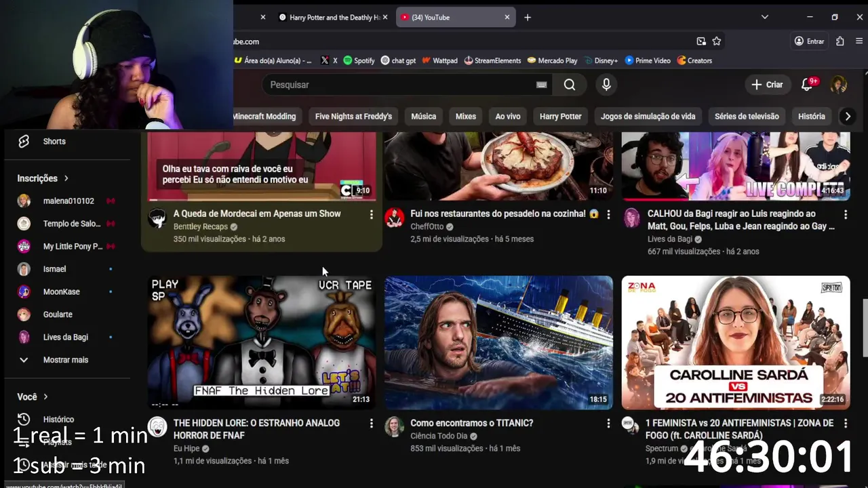
Task: Open more options for Zona de Fogo video
Action: tap(845, 424)
